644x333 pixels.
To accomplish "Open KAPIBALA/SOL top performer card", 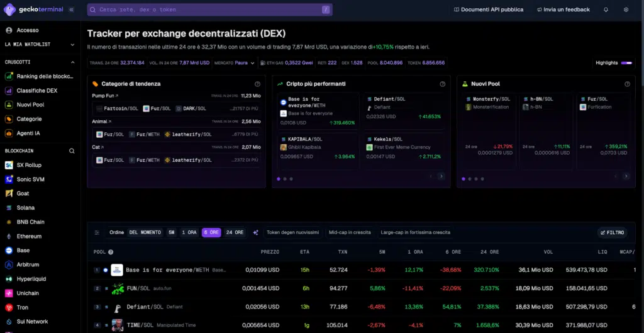I will [x=318, y=151].
